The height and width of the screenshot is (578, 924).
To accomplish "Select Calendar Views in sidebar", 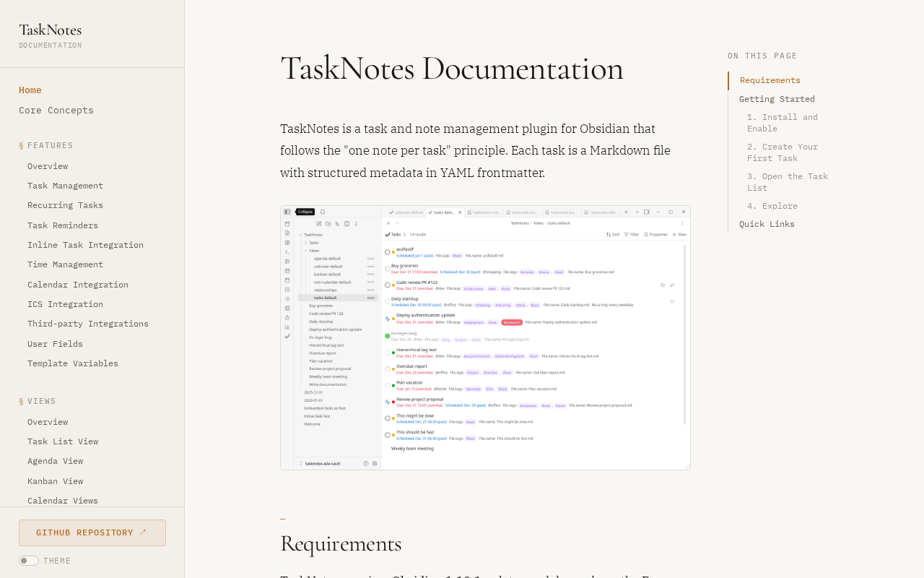I will pyautogui.click(x=63, y=501).
